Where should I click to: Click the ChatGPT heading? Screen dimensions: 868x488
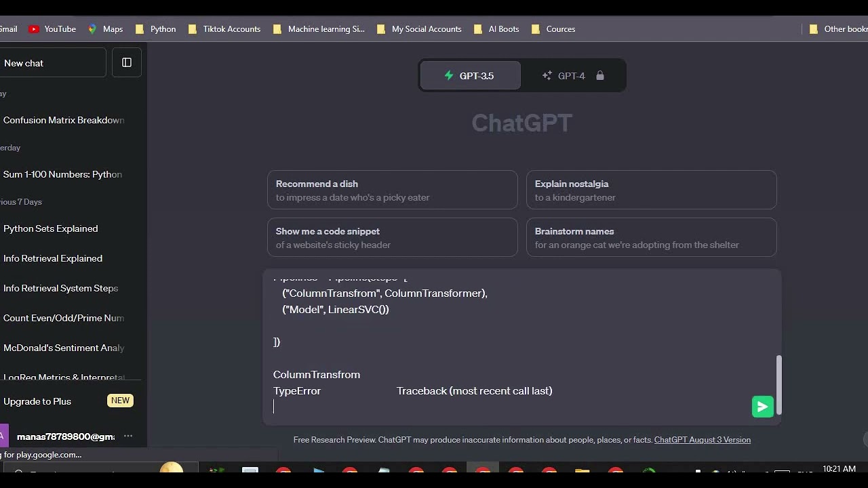pyautogui.click(x=522, y=123)
